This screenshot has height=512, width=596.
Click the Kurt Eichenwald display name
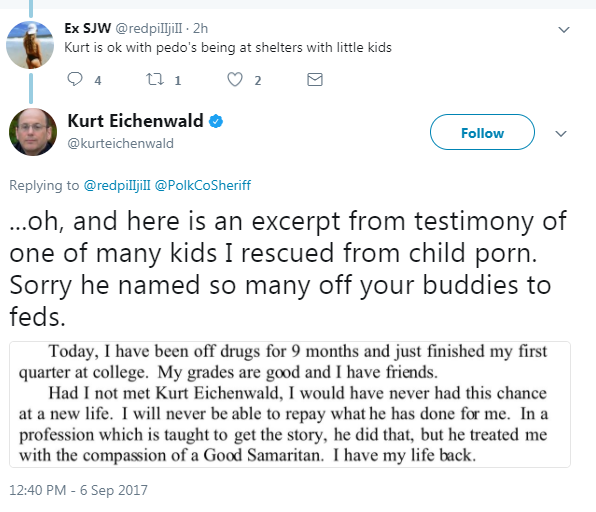pyautogui.click(x=135, y=121)
